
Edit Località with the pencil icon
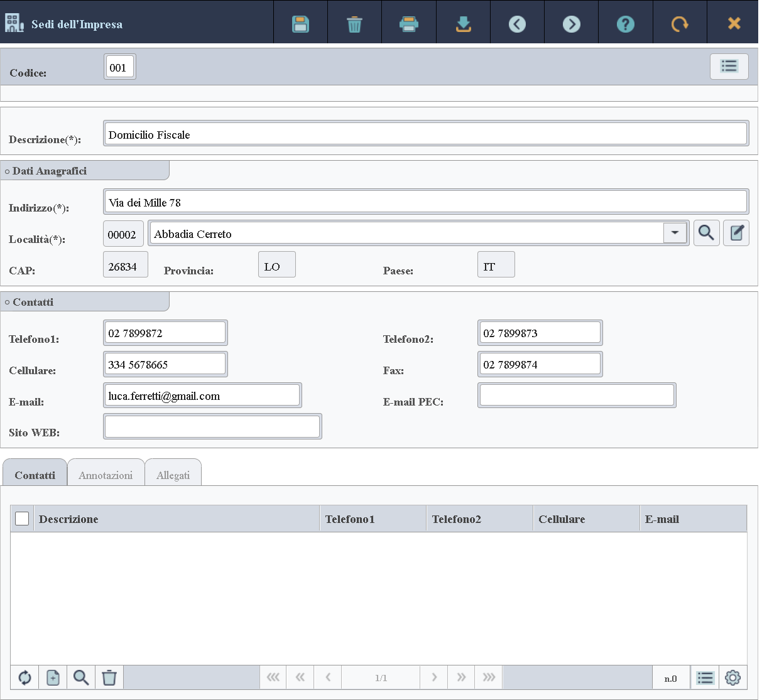click(x=736, y=233)
